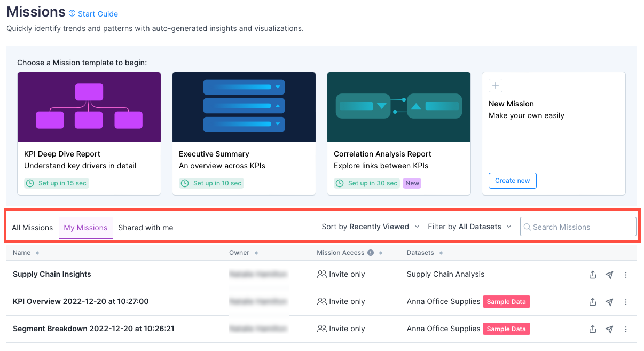Switch to Shared with me tab

(x=146, y=228)
